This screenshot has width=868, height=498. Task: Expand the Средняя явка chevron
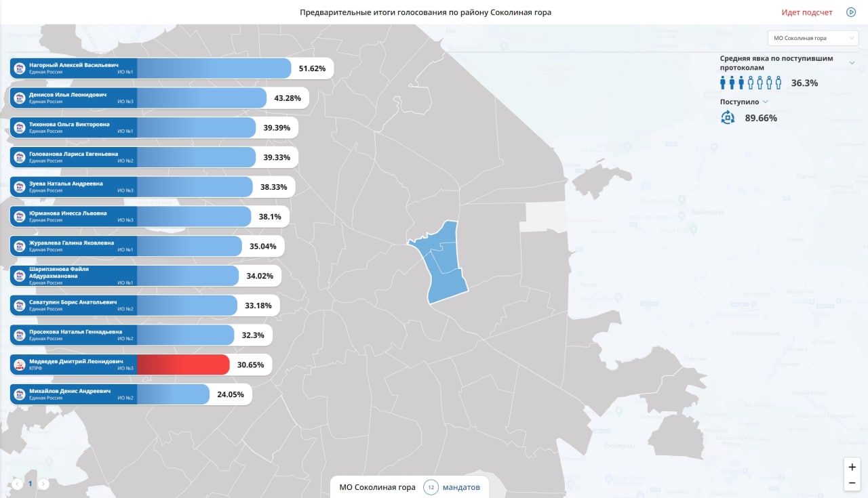click(852, 63)
